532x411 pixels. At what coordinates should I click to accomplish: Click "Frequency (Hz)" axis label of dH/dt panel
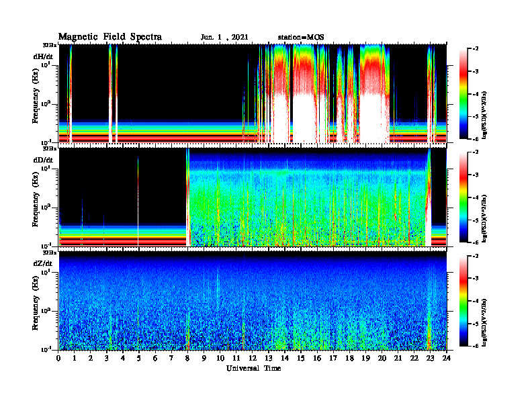tap(36, 96)
